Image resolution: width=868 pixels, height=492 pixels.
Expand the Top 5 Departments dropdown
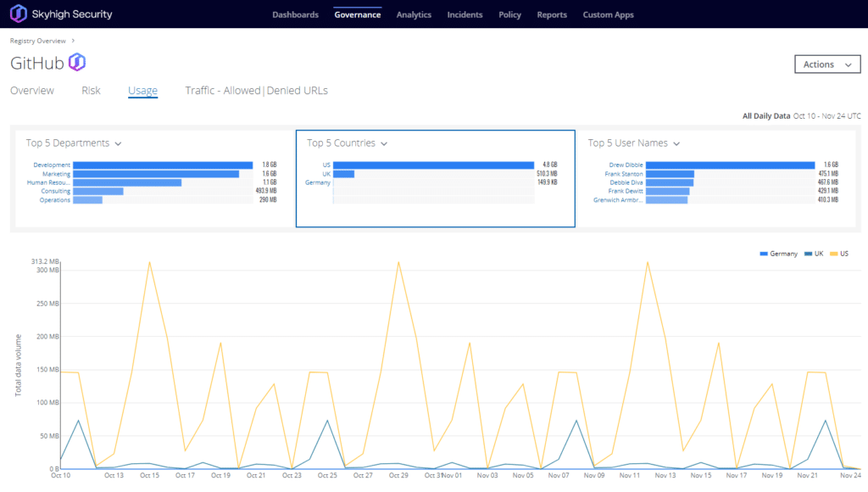tap(118, 143)
